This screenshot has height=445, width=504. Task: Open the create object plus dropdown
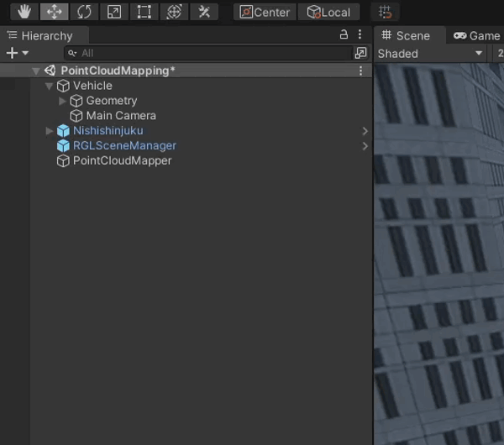click(17, 53)
